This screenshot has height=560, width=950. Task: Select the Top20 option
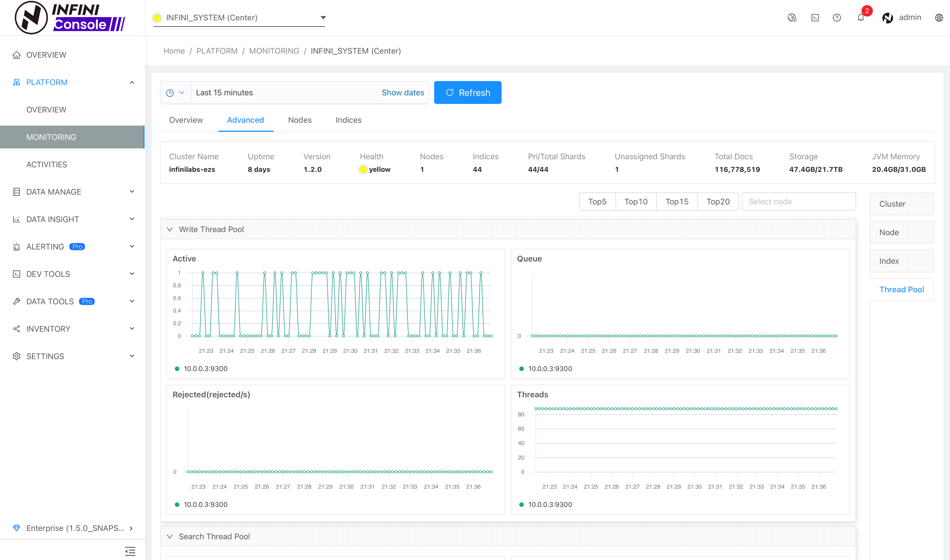pos(718,202)
